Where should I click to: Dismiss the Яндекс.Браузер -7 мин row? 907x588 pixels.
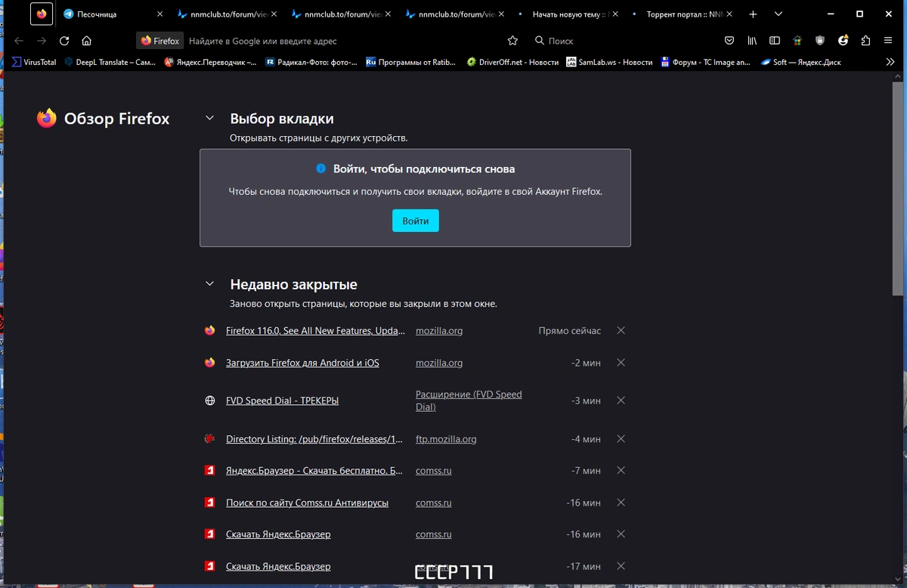click(x=621, y=471)
